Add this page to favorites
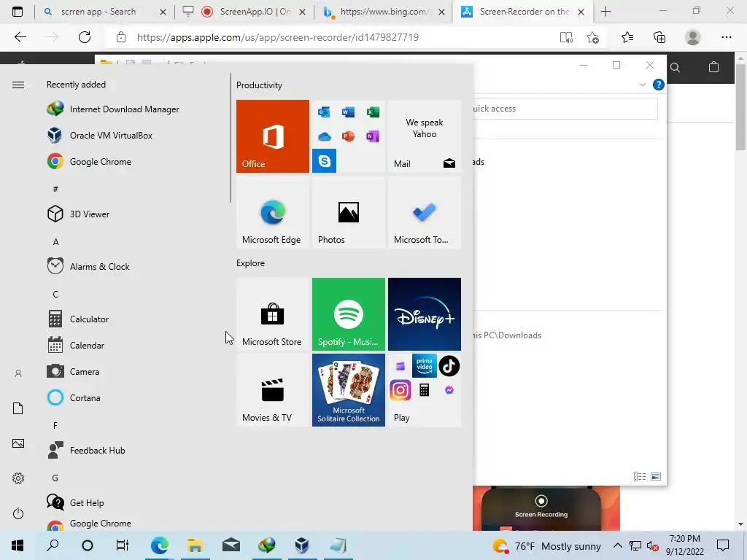Viewport: 747px width, 560px height. click(592, 37)
